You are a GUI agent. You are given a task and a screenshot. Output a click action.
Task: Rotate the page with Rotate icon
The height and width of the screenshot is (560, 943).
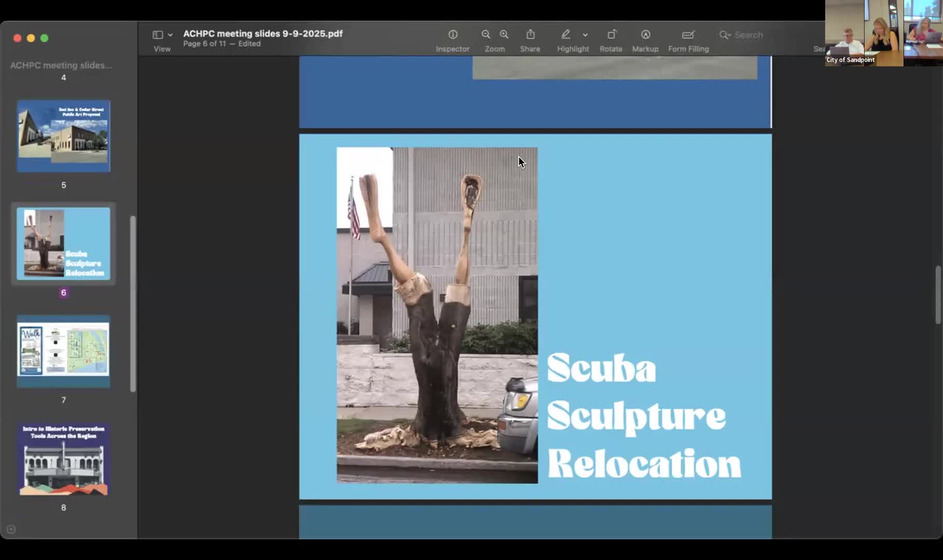[x=611, y=34]
